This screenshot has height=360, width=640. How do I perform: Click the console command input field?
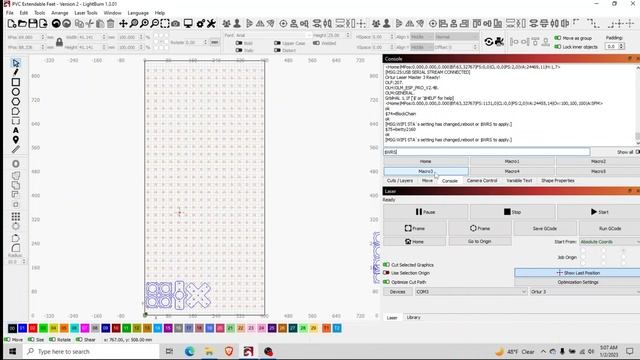point(487,152)
